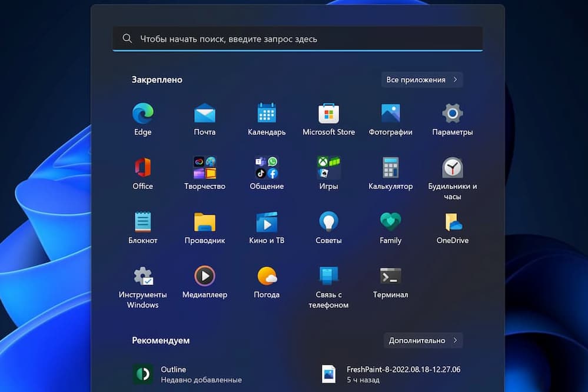Open Параметры settings
Image resolution: width=588 pixels, height=392 pixels.
pos(452,119)
